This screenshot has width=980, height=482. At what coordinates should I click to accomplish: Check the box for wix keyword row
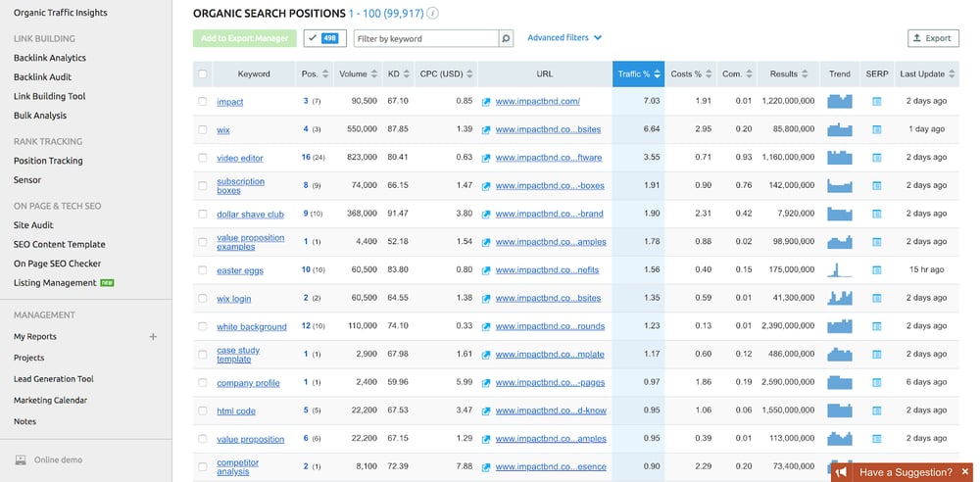[203, 129]
